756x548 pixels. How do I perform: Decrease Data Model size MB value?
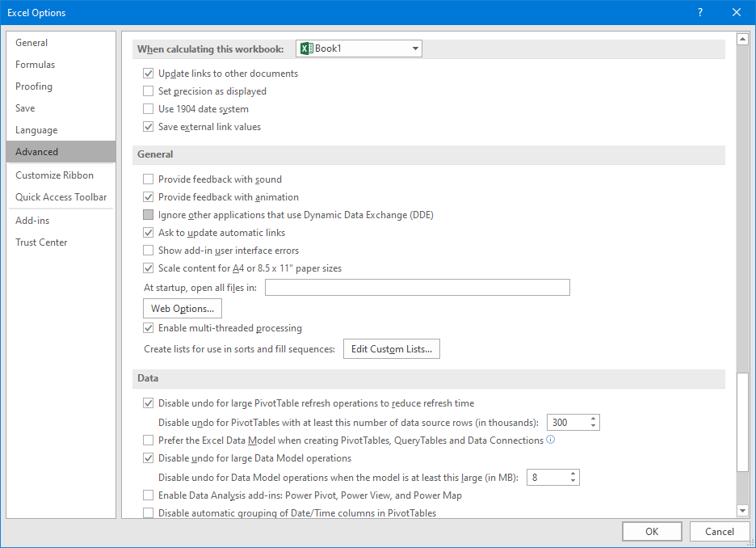(x=573, y=481)
